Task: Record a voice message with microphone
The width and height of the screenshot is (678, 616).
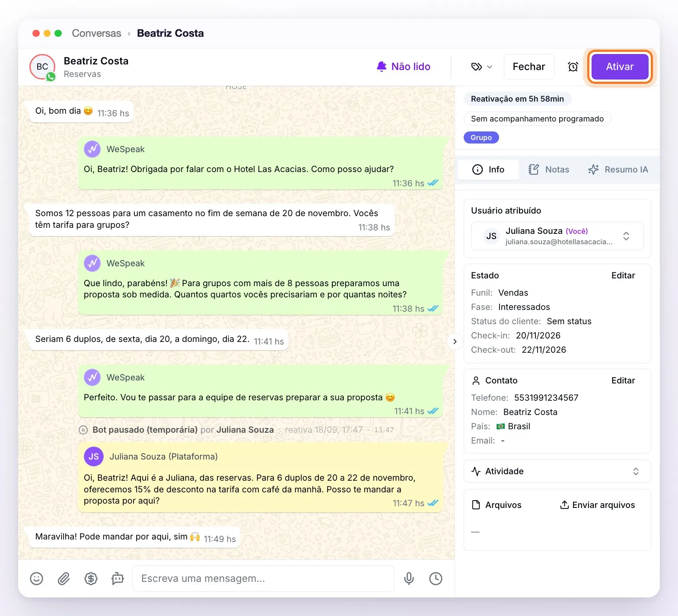Action: [409, 578]
